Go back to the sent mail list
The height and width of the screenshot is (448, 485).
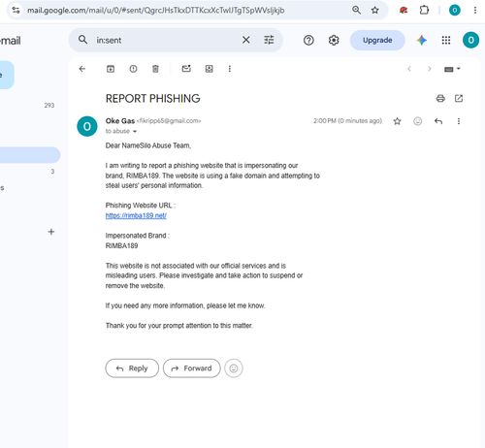point(82,69)
